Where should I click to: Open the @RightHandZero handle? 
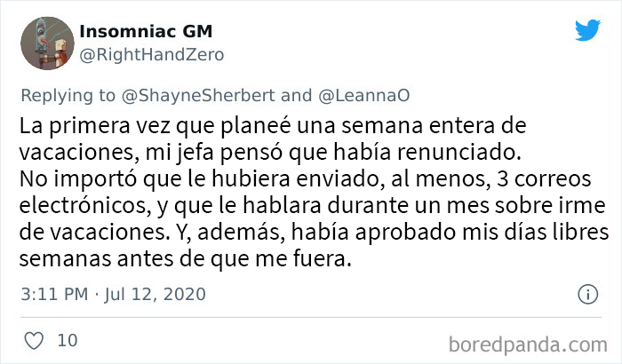(x=152, y=55)
